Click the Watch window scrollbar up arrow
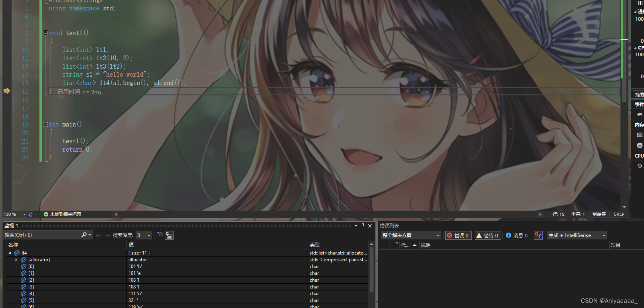 (x=371, y=244)
